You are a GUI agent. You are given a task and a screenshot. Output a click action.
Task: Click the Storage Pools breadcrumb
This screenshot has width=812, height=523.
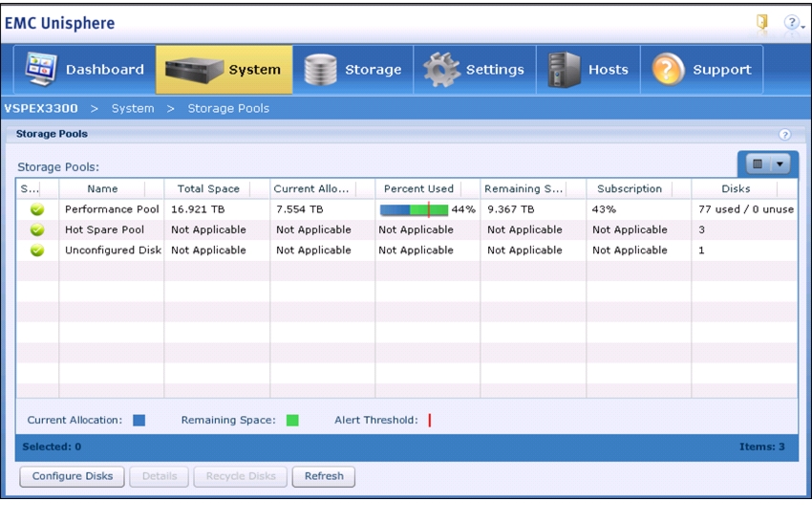point(228,108)
